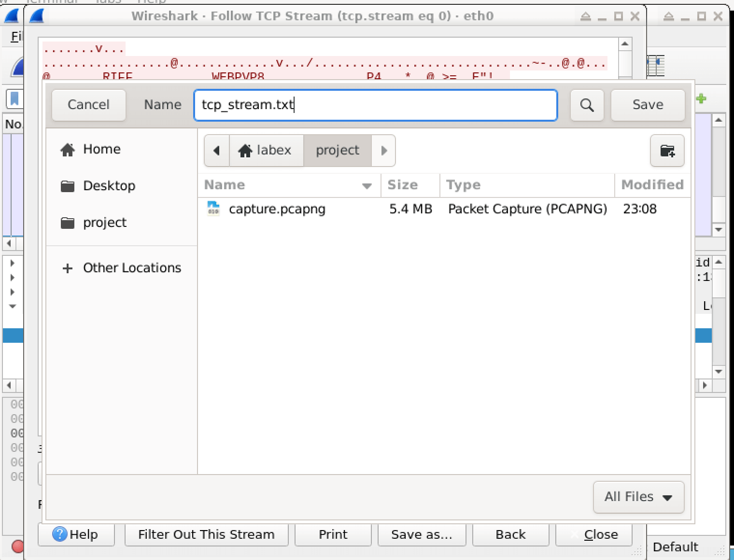
Task: Click the columns icon in main Wireshark toolbar
Action: pos(656,66)
